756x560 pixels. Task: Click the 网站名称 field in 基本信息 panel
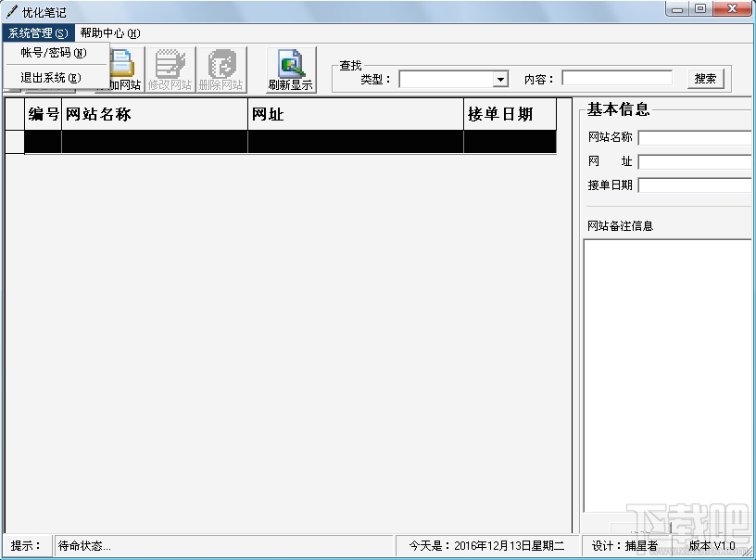click(694, 139)
